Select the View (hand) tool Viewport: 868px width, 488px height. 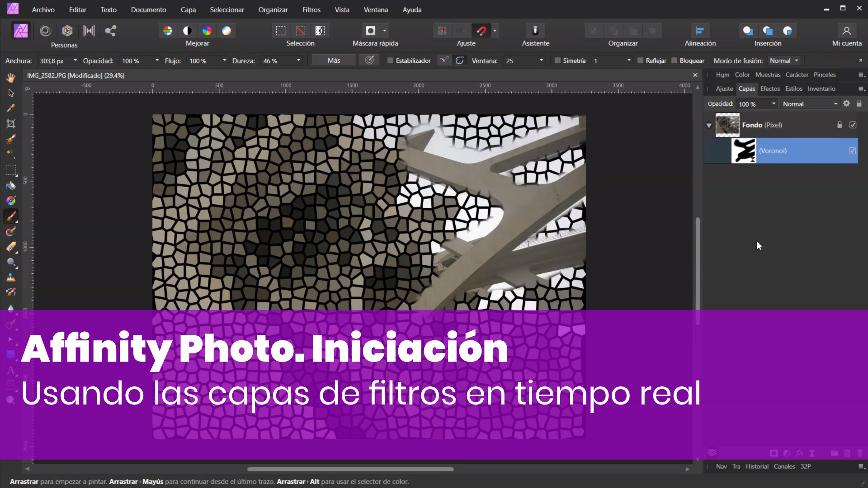(11, 78)
